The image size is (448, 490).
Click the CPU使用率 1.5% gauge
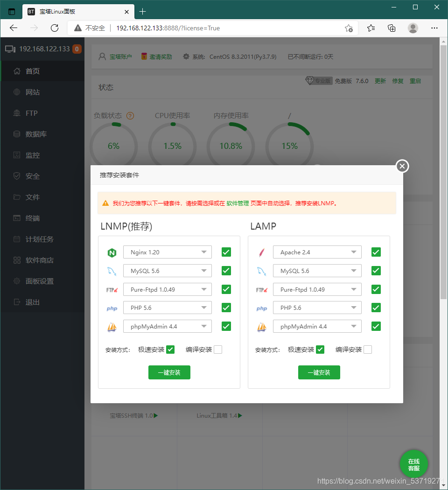click(173, 145)
